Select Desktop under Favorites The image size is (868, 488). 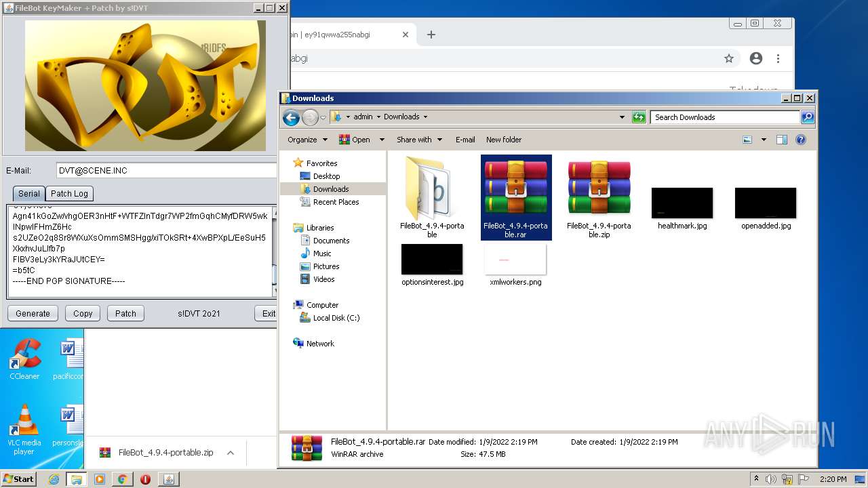click(x=326, y=176)
